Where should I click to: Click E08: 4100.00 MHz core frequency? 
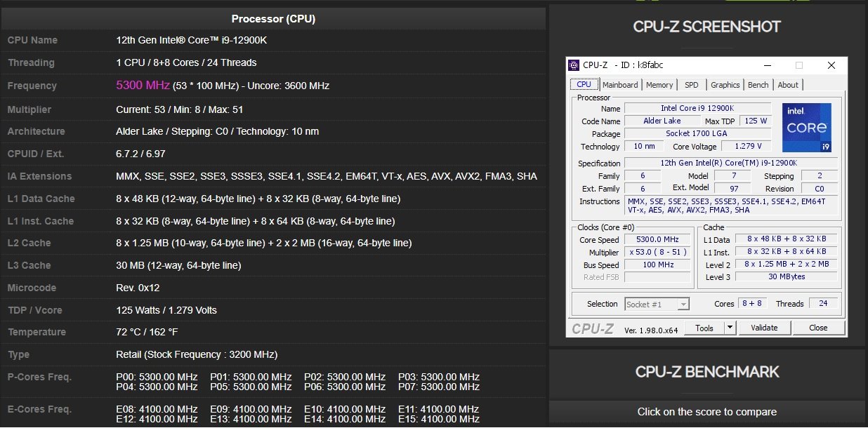tap(157, 409)
